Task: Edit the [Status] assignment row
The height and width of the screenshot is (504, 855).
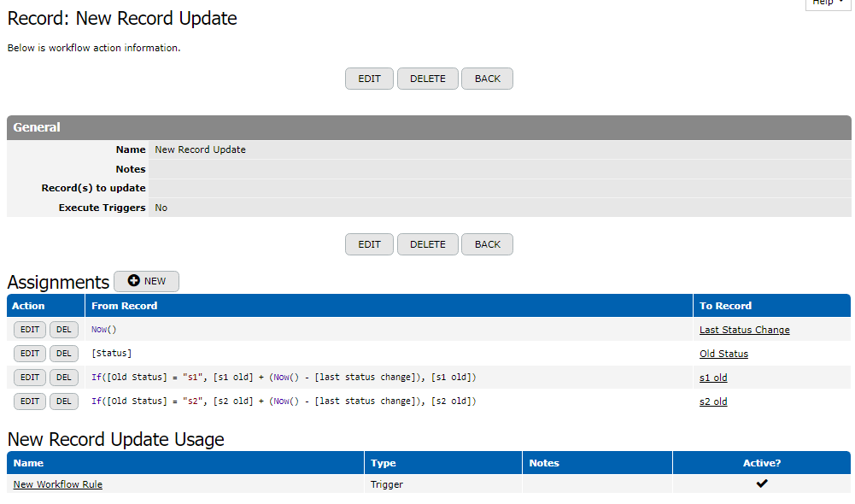Action: pyautogui.click(x=30, y=354)
